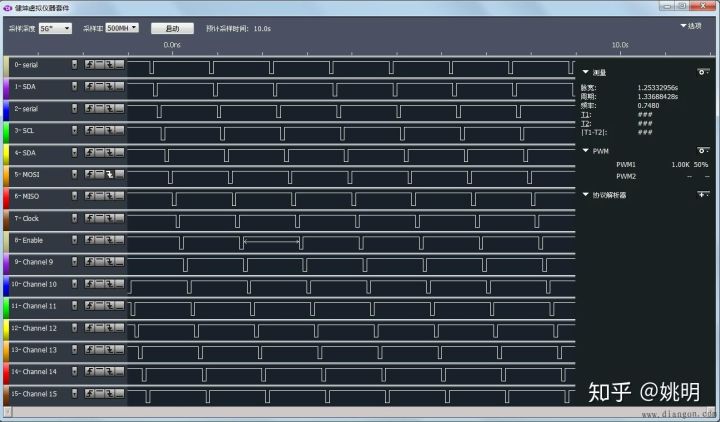Click the 0-serial channel color bar
The width and height of the screenshot is (720, 422).
point(6,67)
